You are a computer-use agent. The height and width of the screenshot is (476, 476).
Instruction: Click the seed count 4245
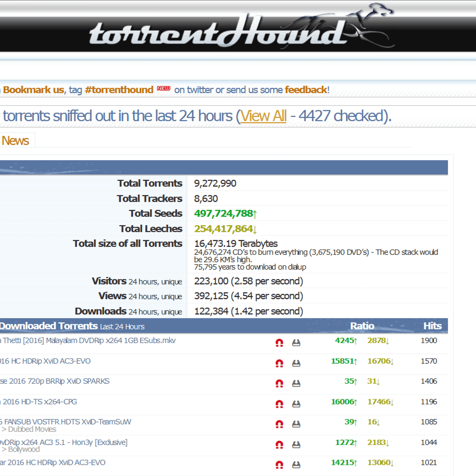346,341
